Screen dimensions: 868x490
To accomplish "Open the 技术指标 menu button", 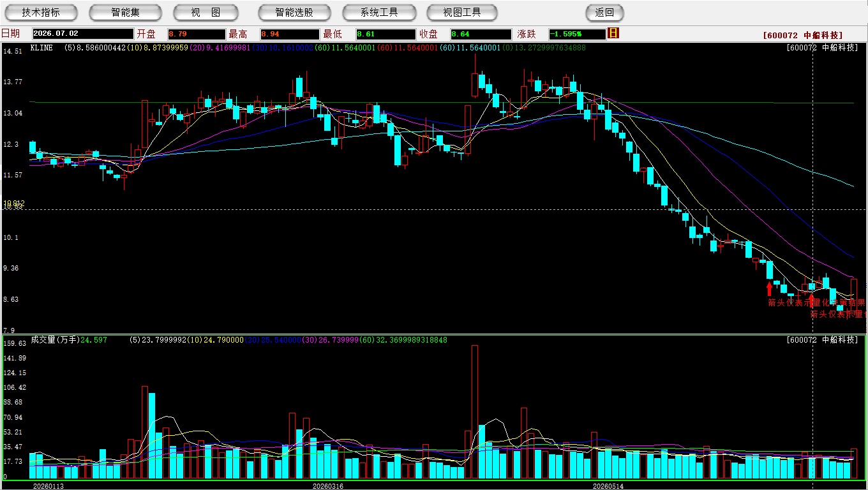I will click(41, 12).
